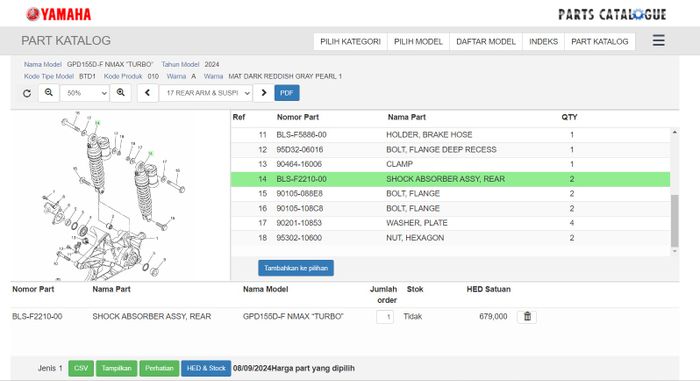Go to previous figure
This screenshot has width=700, height=381.
click(147, 93)
